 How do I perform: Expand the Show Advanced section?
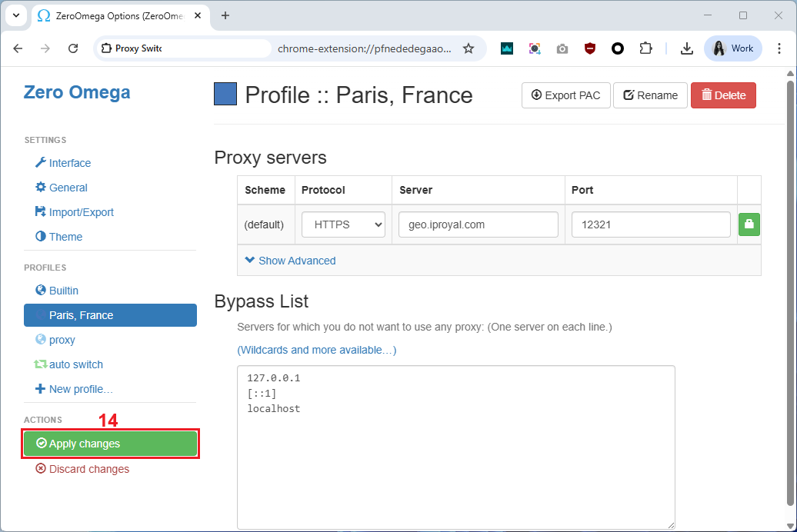tap(290, 261)
